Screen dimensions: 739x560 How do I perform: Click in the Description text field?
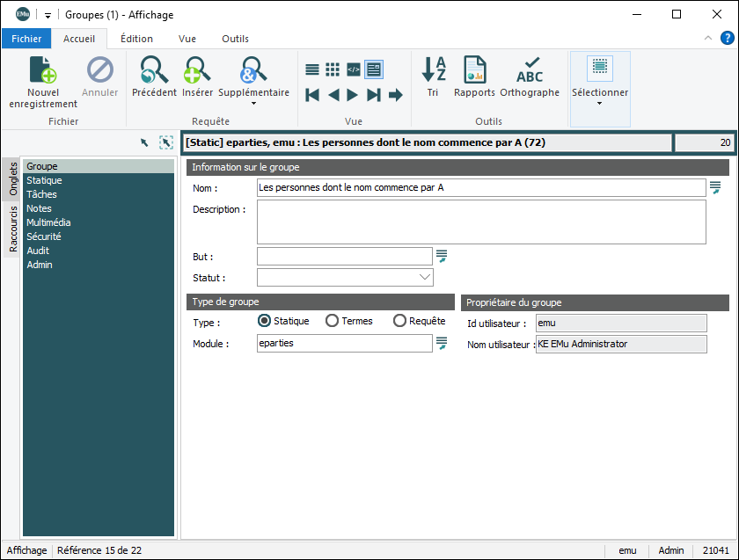pyautogui.click(x=481, y=222)
